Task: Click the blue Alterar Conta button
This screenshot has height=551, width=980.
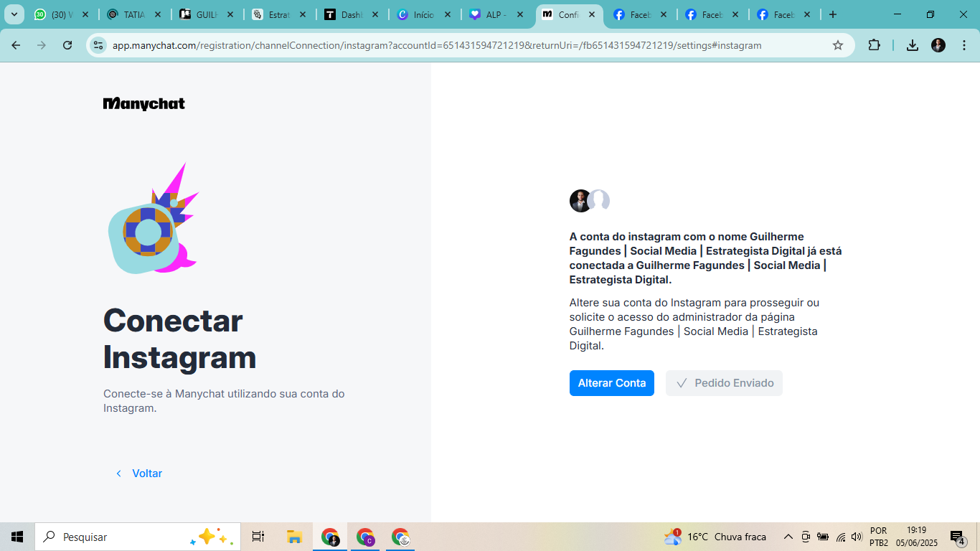Action: (x=612, y=383)
